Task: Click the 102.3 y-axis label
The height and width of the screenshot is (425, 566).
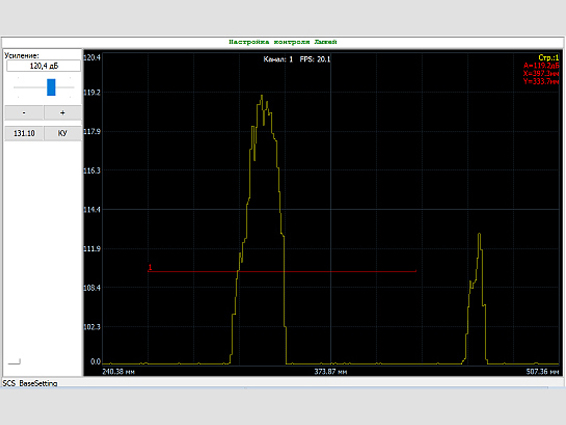Action: click(x=92, y=327)
